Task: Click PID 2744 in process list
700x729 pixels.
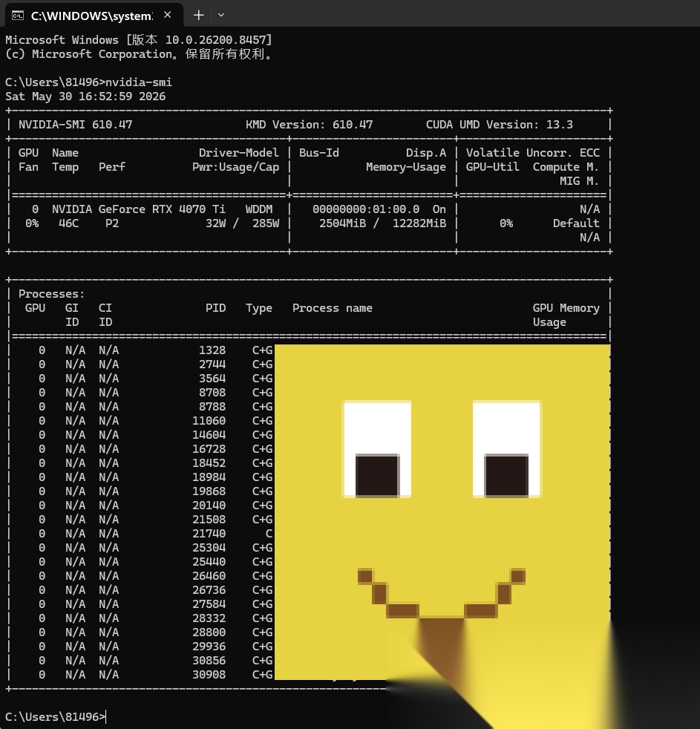Action: 212,364
